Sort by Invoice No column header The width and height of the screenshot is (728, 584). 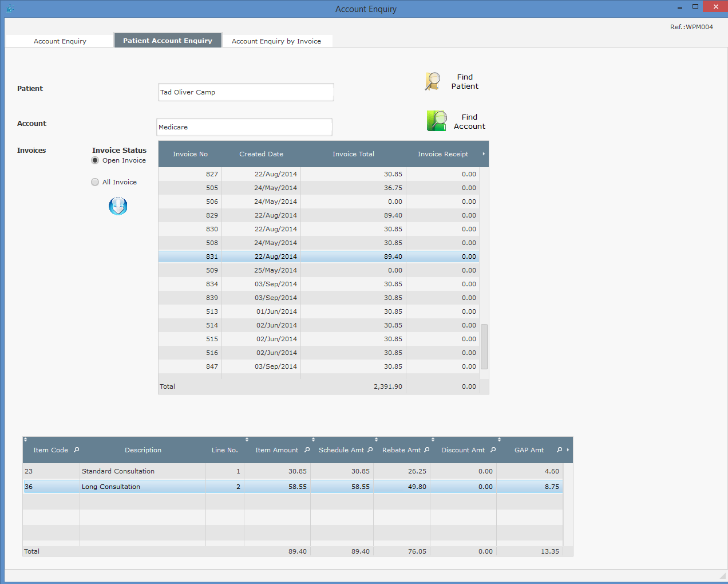[190, 154]
